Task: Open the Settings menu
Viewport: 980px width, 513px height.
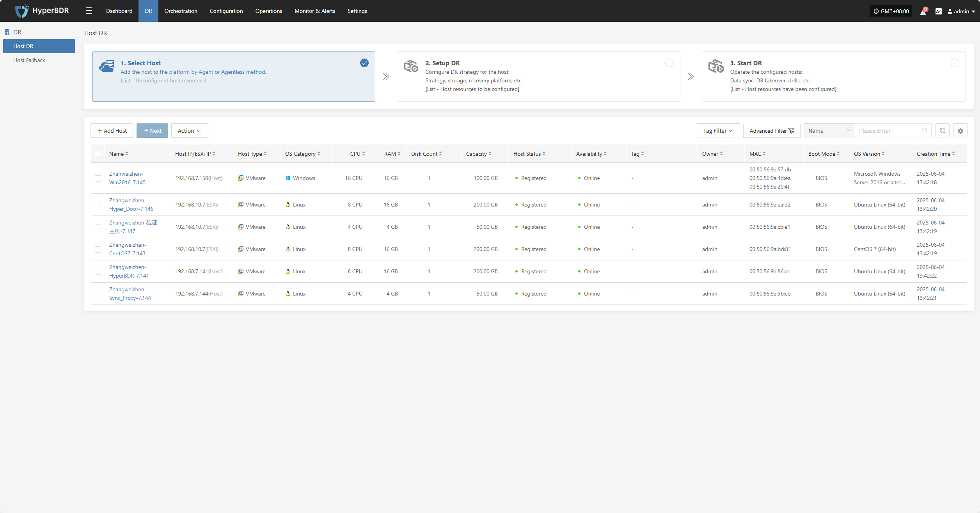Action: point(357,11)
